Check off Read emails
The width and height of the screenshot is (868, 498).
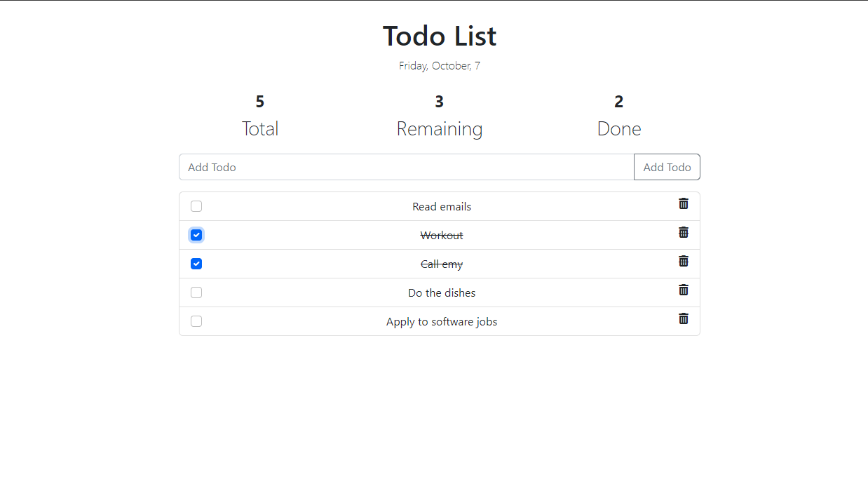[196, 206]
